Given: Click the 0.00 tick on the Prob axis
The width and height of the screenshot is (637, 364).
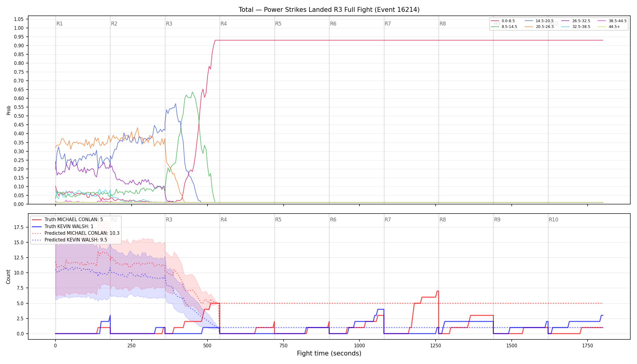Looking at the screenshot, I should pos(19,204).
